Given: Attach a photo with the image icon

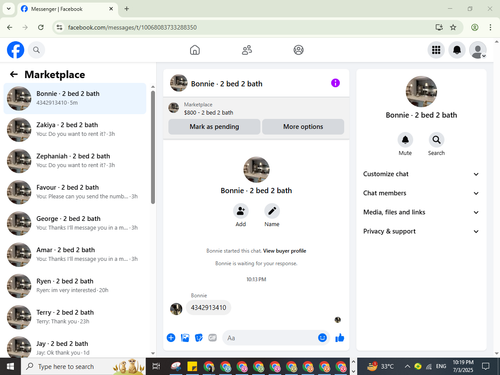Looking at the screenshot, I should point(185,338).
